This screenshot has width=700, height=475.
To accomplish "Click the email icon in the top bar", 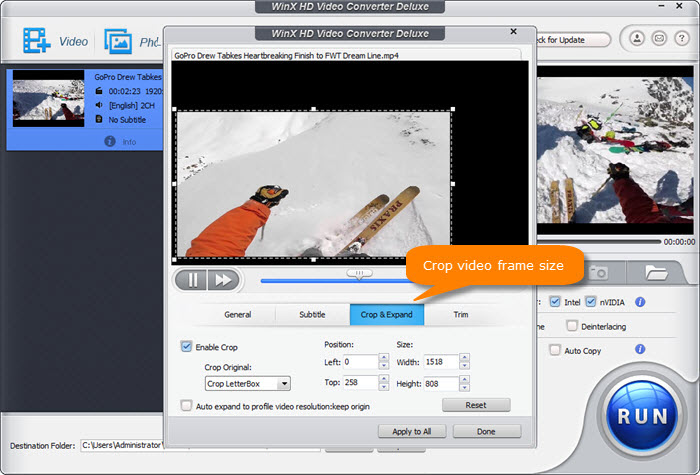I will [659, 39].
